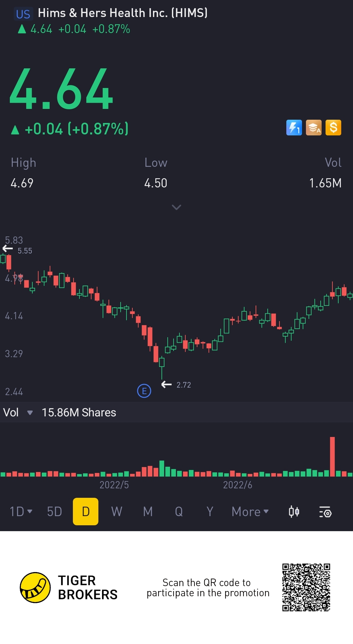Viewport: 353px width, 644px height.
Task: Tap the yellow dollar sign icon
Action: (333, 128)
